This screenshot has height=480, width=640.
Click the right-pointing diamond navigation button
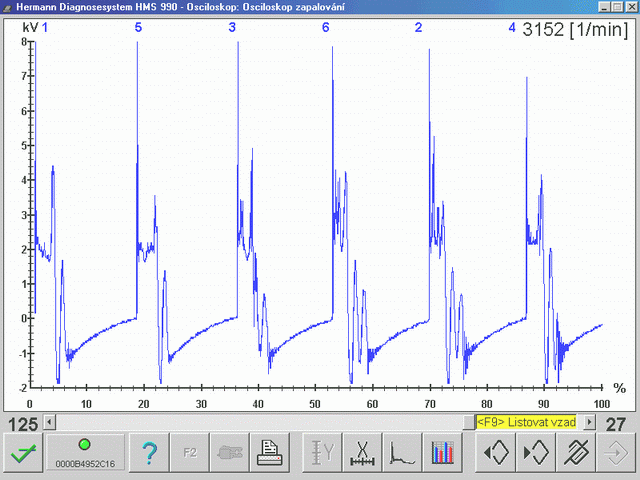click(536, 453)
